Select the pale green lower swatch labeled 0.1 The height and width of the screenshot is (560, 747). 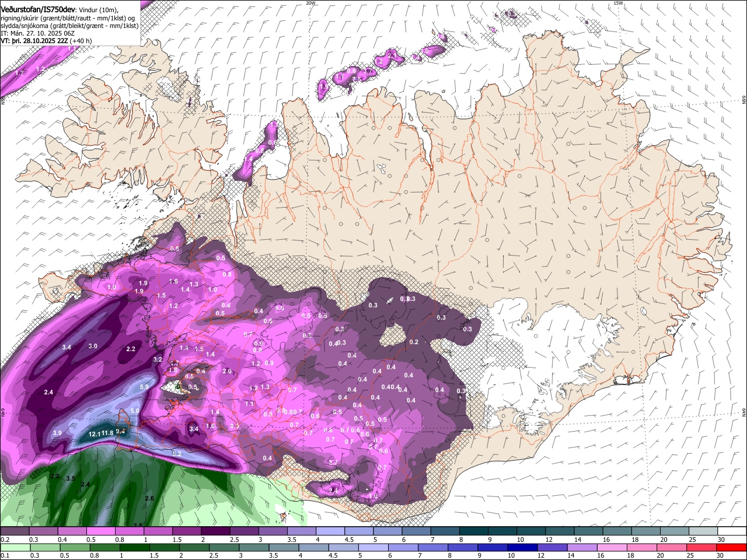coord(15,547)
